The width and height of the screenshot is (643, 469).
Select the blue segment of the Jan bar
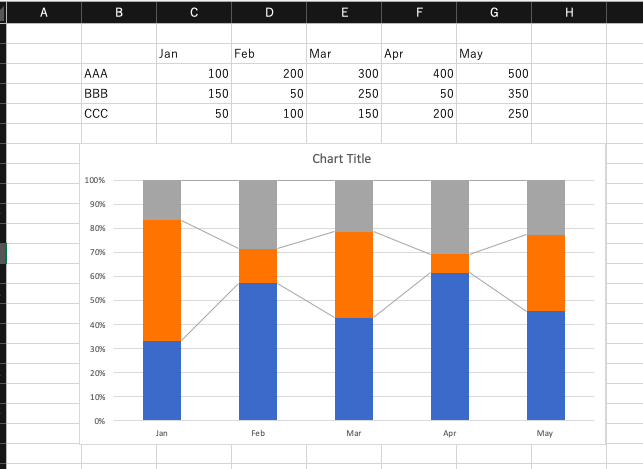pyautogui.click(x=162, y=380)
